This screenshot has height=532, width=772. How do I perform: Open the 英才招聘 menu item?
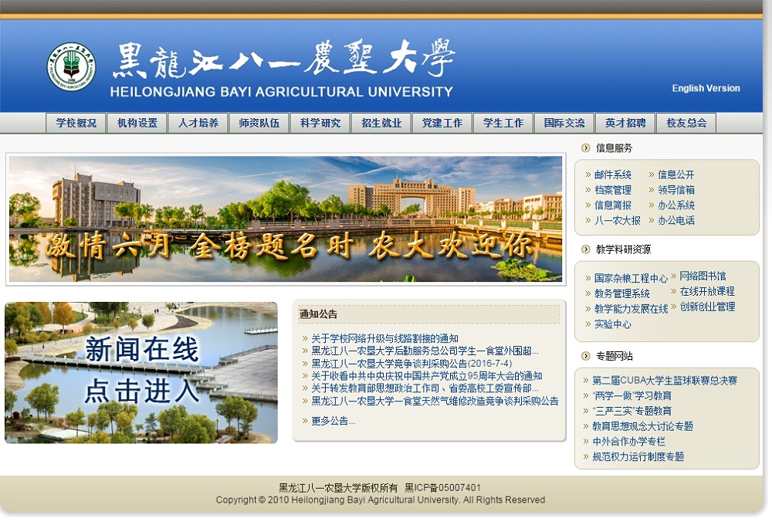click(626, 123)
